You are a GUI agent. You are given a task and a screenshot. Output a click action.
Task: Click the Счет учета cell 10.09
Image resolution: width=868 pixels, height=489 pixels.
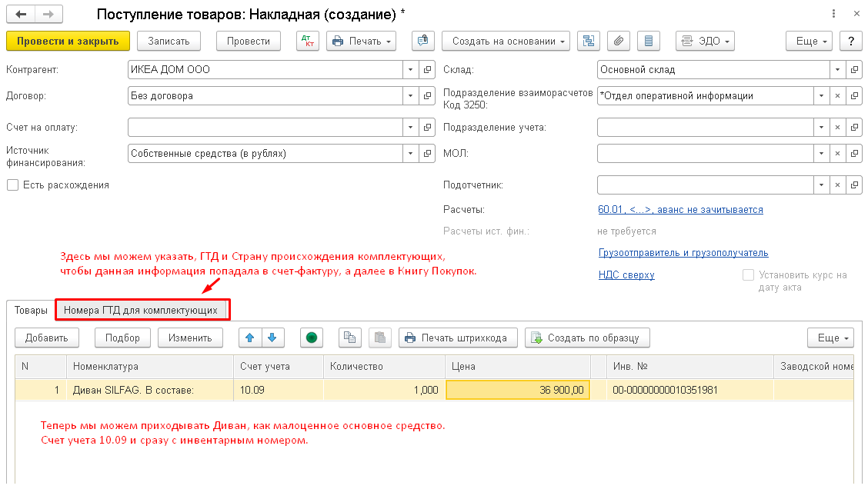279,390
